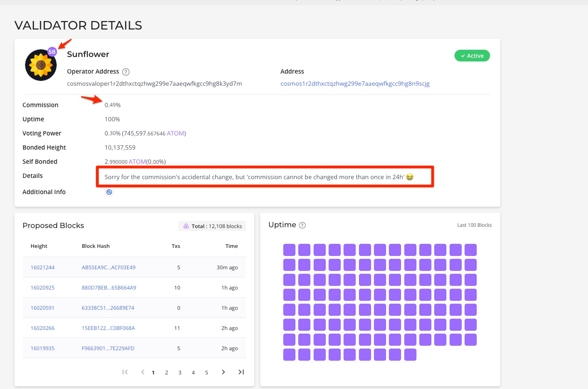Open block hash 880D7BEB...65B664A9
The image size is (588, 389).
109,288
